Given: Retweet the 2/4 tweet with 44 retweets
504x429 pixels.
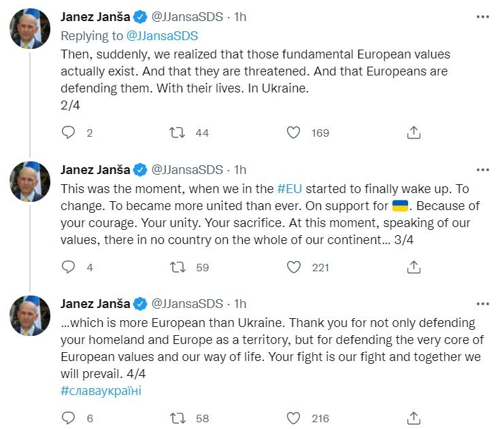Looking at the screenshot, I should (177, 133).
